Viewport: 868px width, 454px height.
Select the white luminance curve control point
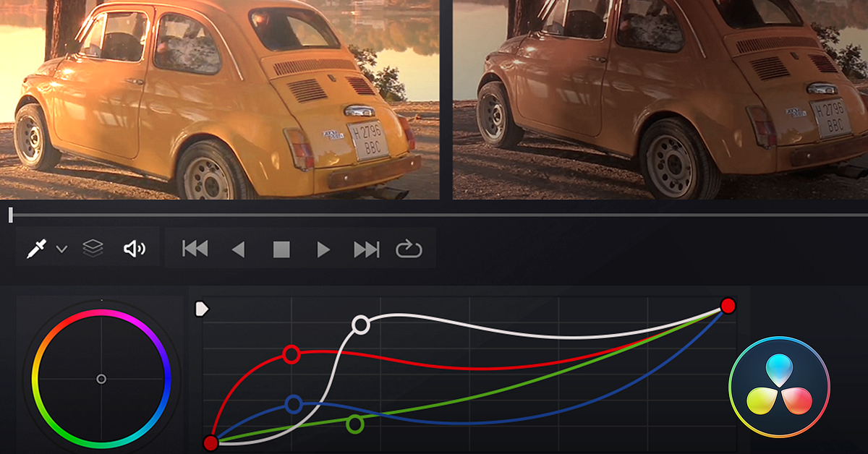click(362, 325)
